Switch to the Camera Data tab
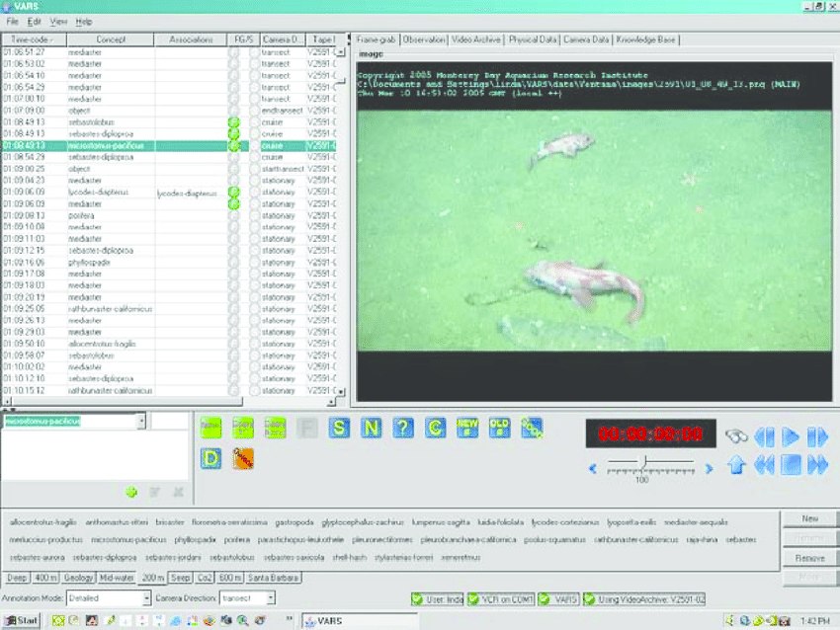This screenshot has width=840, height=630. point(586,39)
